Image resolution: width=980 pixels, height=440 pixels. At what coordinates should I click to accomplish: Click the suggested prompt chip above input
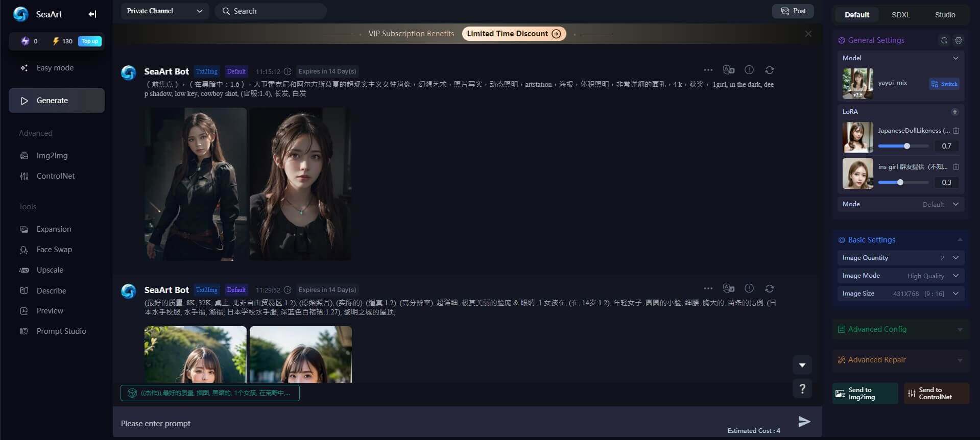[210, 393]
